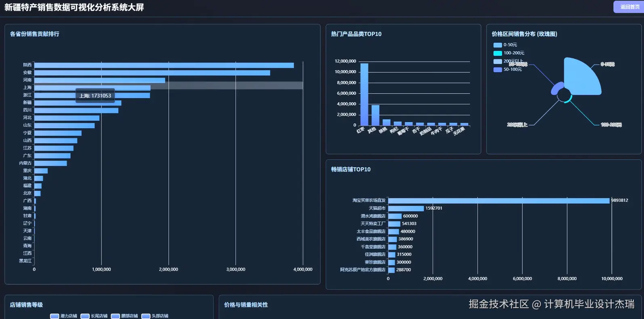Click the 红枣 bar in 热门产品品类TOP10
The width and height of the screenshot is (644, 319).
click(364, 94)
